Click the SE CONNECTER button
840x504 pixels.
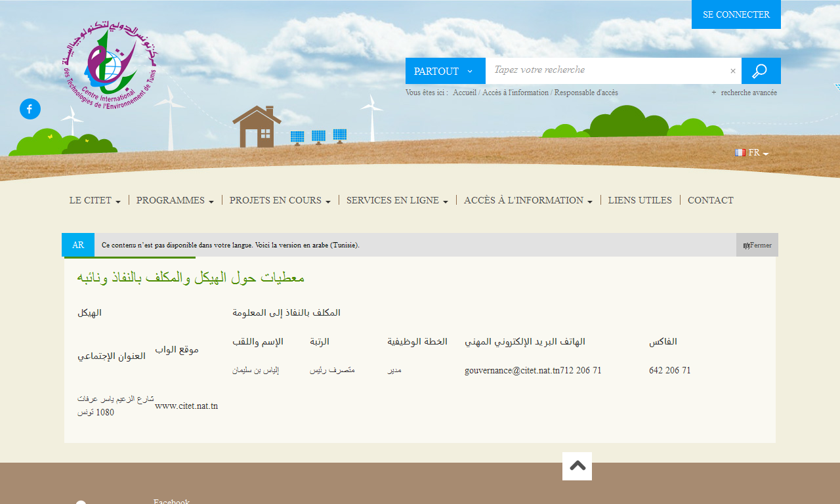(736, 14)
